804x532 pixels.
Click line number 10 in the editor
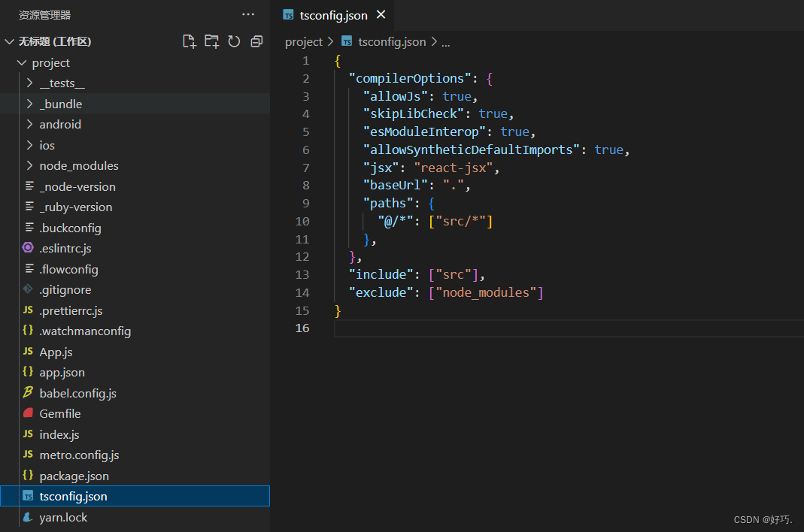point(302,221)
